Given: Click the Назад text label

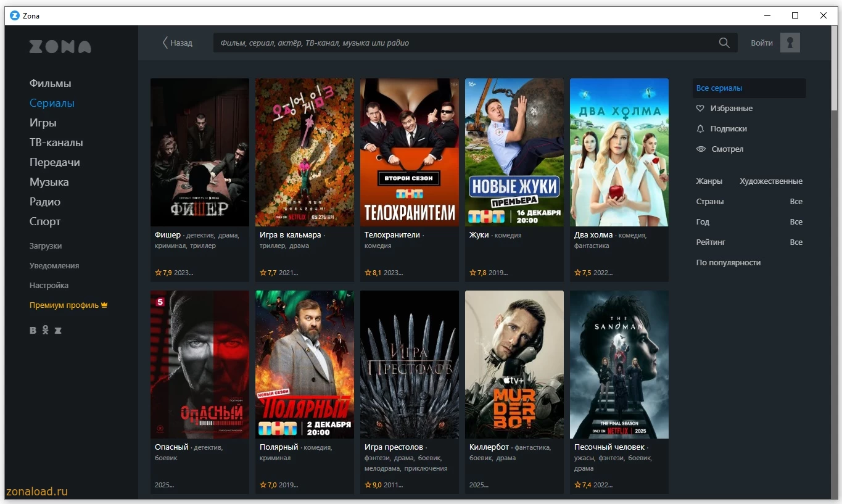Looking at the screenshot, I should coord(181,43).
